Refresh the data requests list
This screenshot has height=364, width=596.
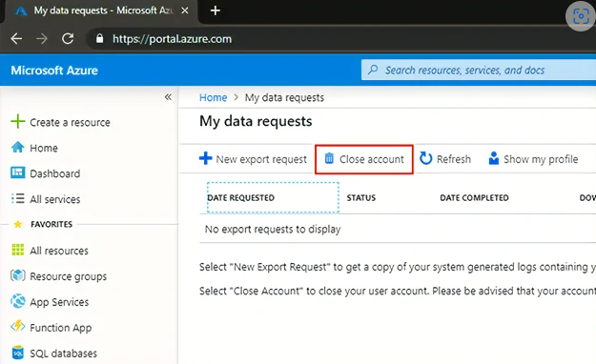pyautogui.click(x=445, y=159)
